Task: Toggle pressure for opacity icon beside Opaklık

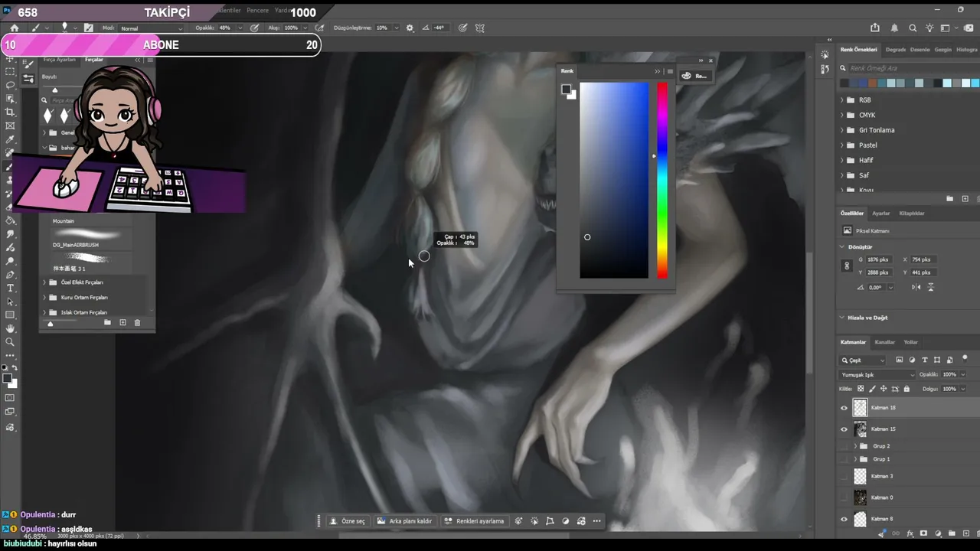Action: coord(255,28)
